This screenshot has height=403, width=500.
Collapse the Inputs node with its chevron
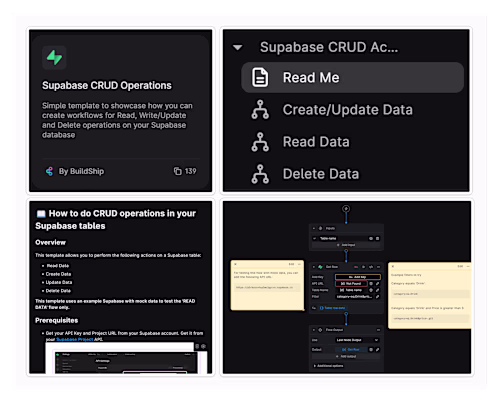[x=314, y=228]
